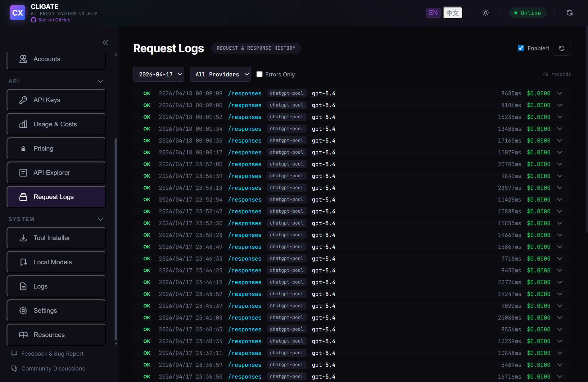Click the API Explorer document icon

coord(23,173)
